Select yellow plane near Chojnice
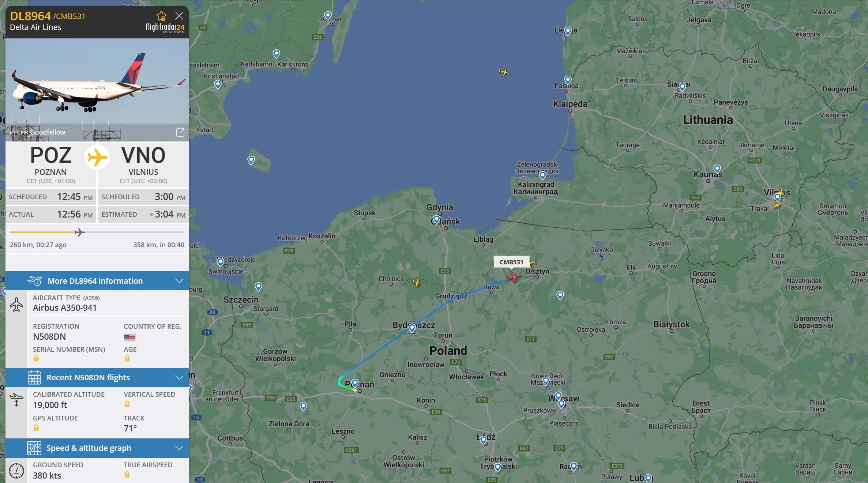The image size is (868, 483). (x=416, y=282)
